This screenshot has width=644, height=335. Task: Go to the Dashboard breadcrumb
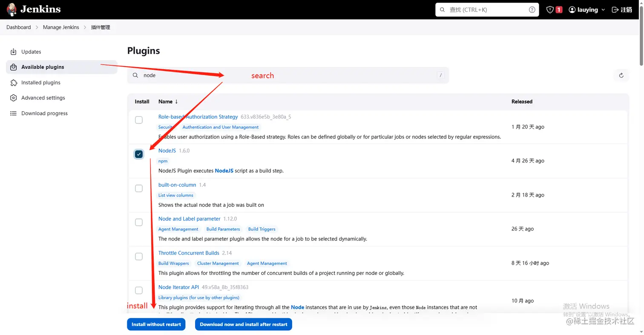[x=19, y=27]
